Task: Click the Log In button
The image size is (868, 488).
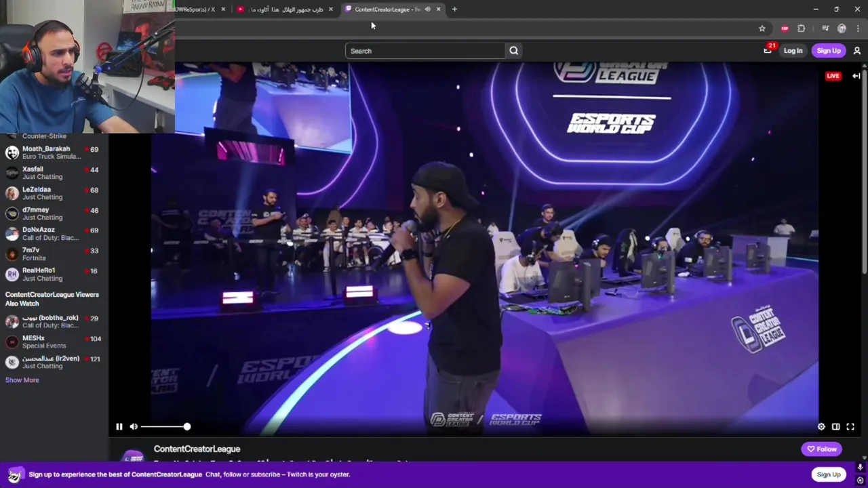Action: 793,51
